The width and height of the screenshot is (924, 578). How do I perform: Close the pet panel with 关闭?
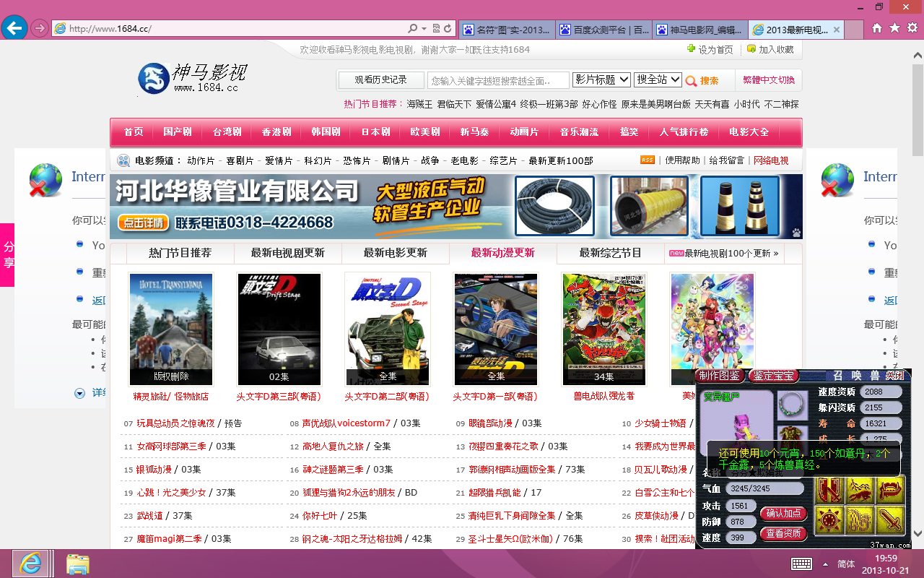pyautogui.click(x=895, y=376)
